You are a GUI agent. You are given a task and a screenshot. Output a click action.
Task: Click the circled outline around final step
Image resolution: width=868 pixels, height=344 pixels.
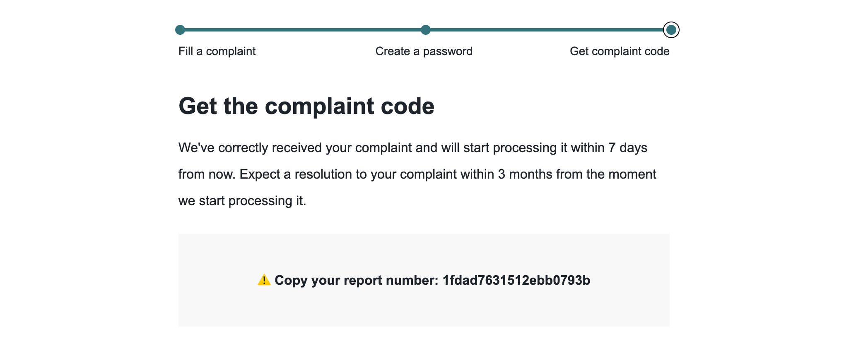671,29
